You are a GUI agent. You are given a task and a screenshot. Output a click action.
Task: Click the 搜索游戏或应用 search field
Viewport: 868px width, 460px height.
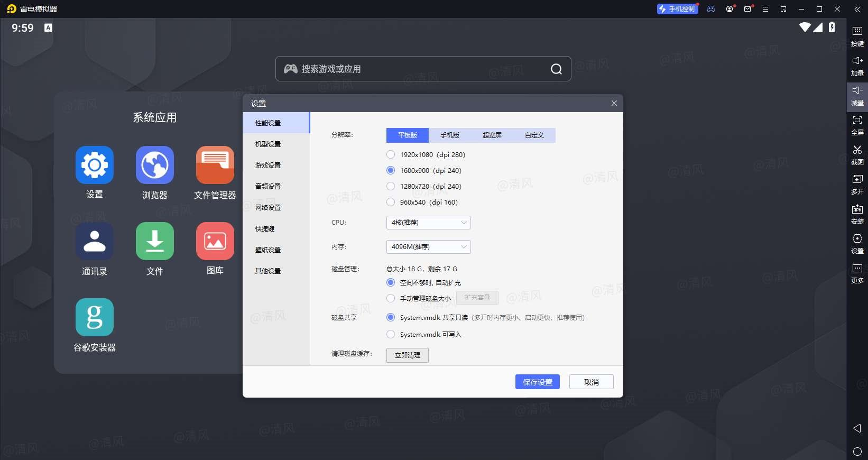418,69
